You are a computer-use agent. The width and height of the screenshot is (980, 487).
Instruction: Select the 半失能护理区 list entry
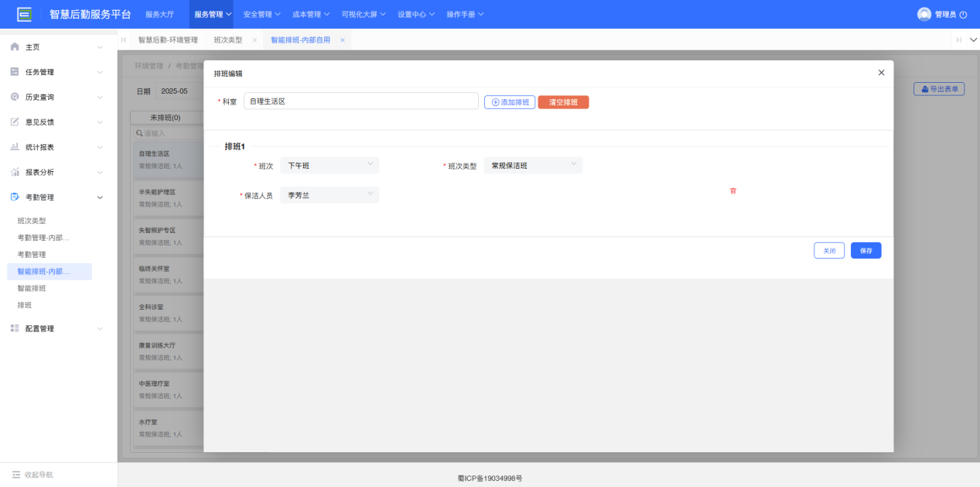coord(168,198)
